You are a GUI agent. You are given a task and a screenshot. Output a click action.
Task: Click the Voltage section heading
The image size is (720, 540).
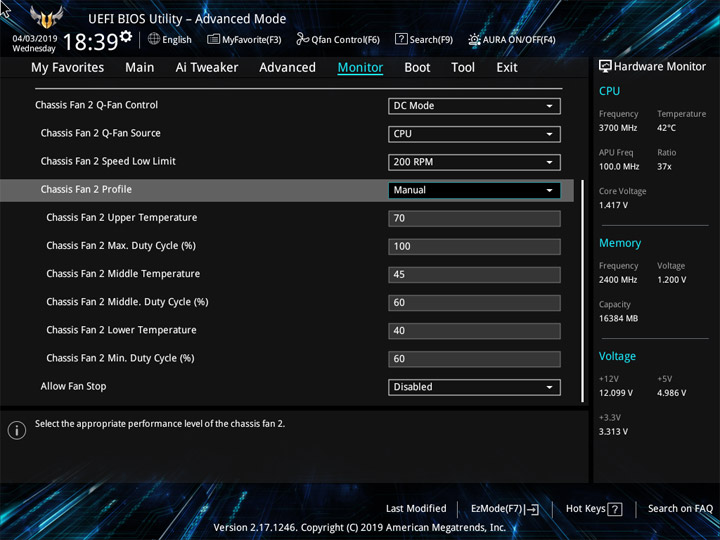[618, 356]
